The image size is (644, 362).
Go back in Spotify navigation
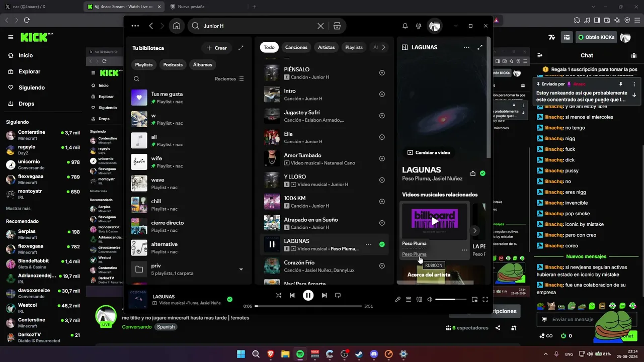tap(151, 26)
